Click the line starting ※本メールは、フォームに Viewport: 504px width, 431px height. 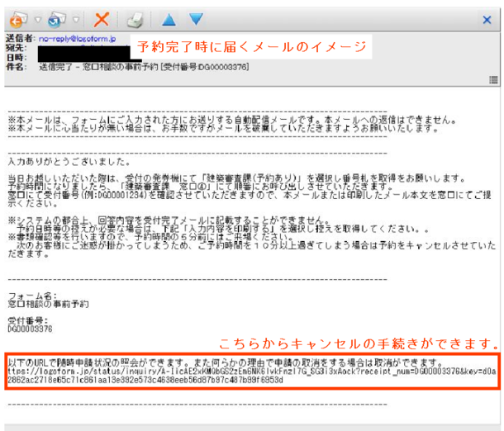[x=232, y=120]
